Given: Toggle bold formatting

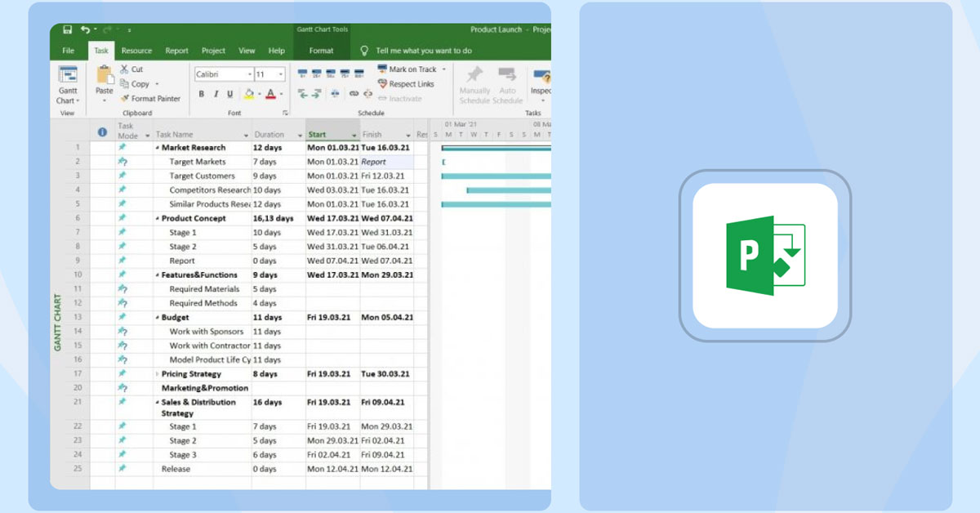Looking at the screenshot, I should click(x=202, y=95).
